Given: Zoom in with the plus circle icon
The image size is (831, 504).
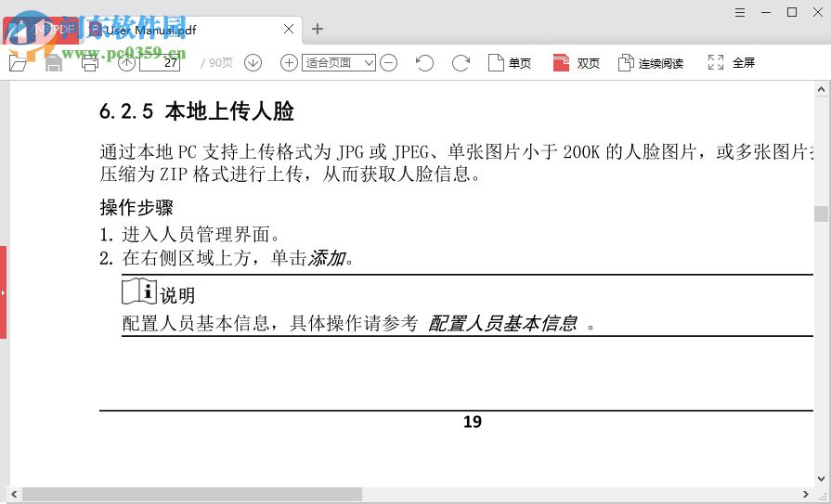Looking at the screenshot, I should (289, 63).
